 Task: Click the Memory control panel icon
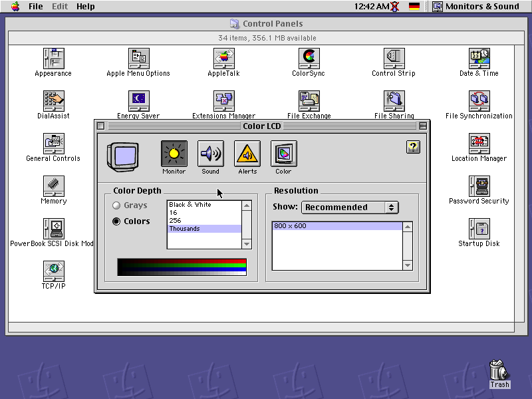(54, 186)
